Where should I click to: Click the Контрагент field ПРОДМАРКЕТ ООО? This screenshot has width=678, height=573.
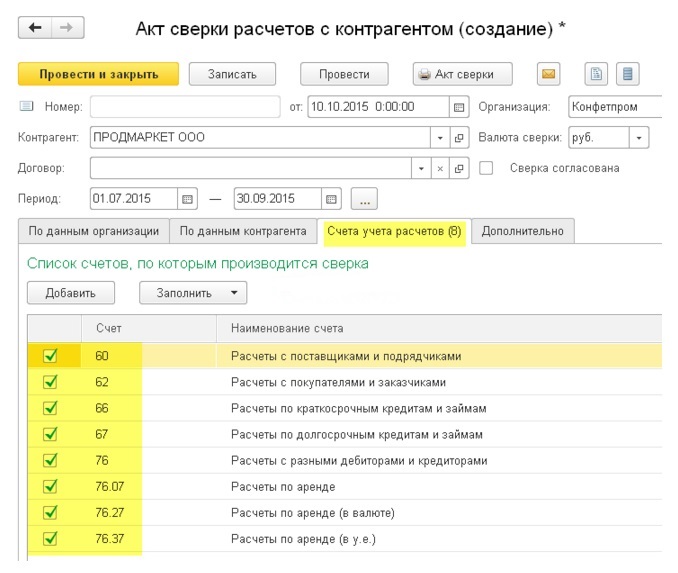coord(260,138)
